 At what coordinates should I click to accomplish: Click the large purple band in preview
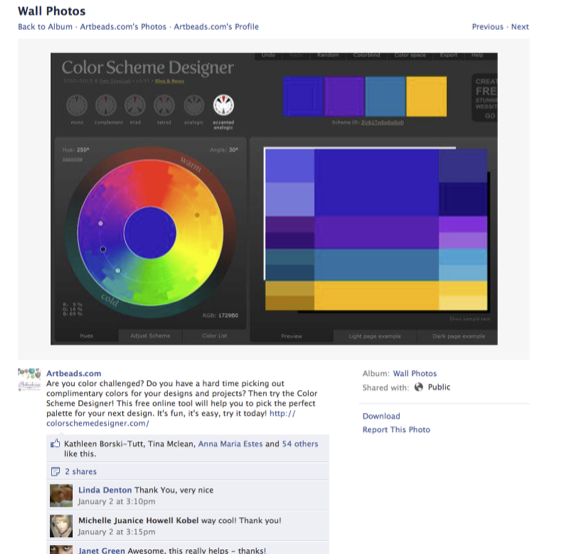pos(377,233)
